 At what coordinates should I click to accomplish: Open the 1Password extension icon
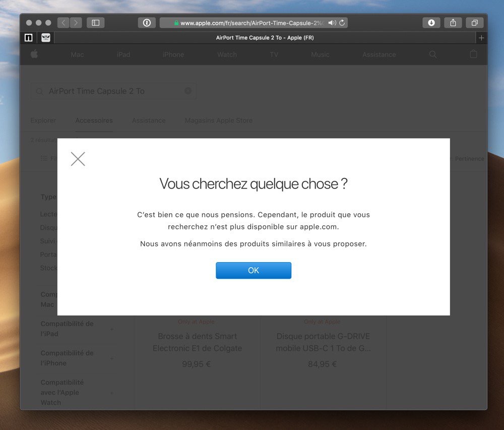147,23
